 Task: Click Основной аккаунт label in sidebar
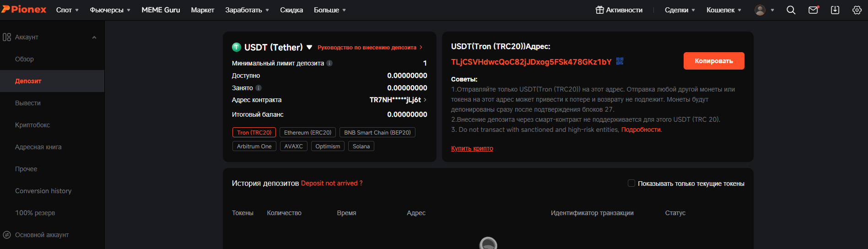click(x=42, y=235)
